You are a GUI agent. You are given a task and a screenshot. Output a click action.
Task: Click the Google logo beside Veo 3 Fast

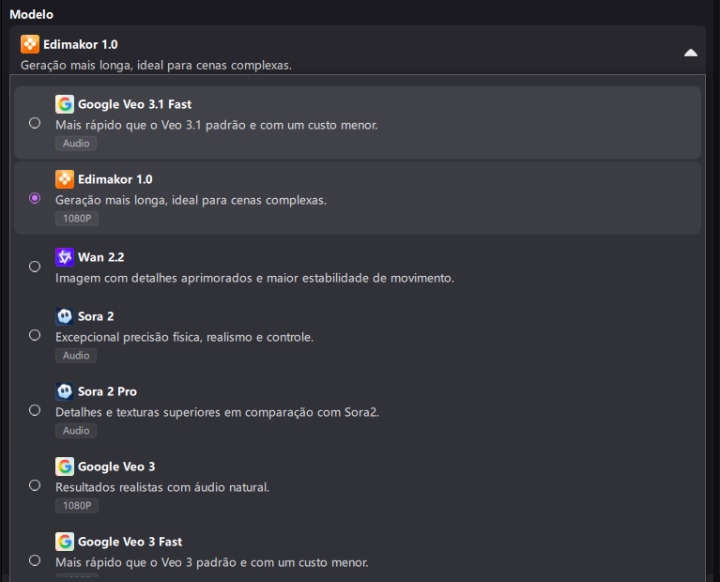pos(64,541)
